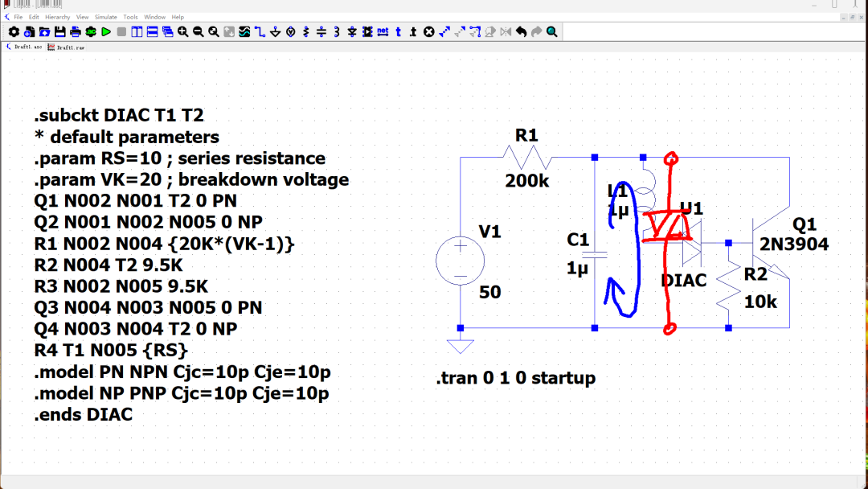Open the Simulate menu
Viewport: 868px width, 489px height.
106,17
